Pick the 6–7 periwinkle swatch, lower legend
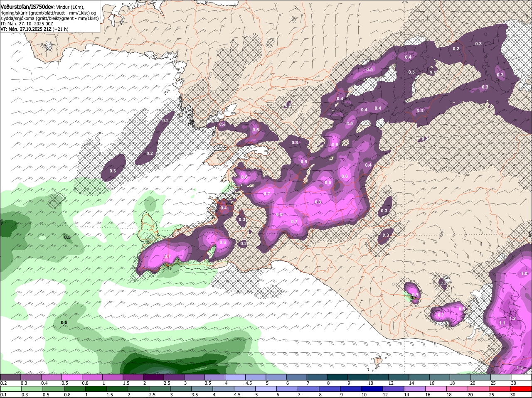Viewport: 532px width, 398px height. (288, 388)
